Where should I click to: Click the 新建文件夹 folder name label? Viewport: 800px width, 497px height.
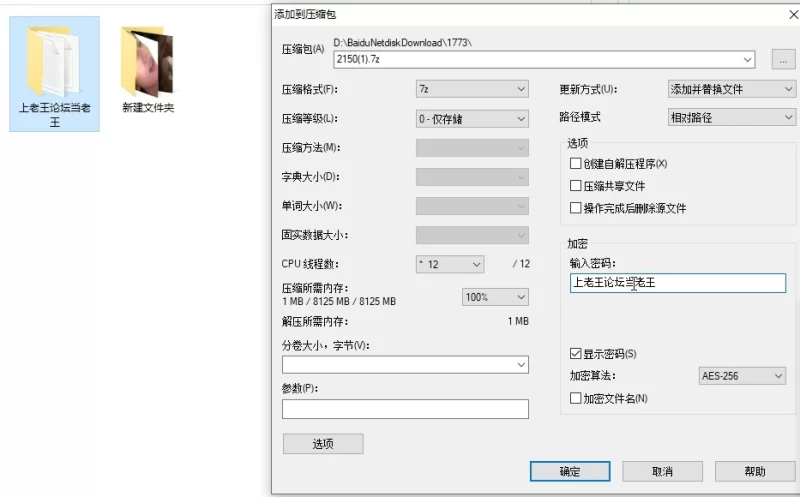148,108
